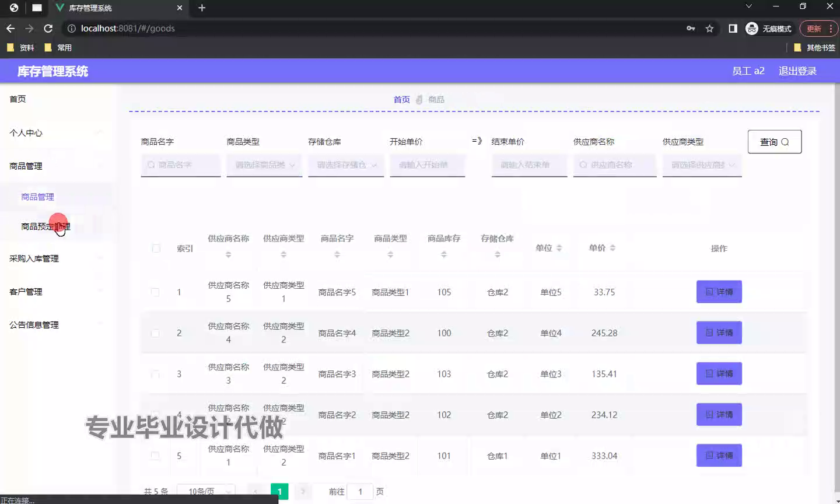Collapse 商品管理 parent sidebar menu
The width and height of the screenshot is (840, 504).
(x=56, y=166)
